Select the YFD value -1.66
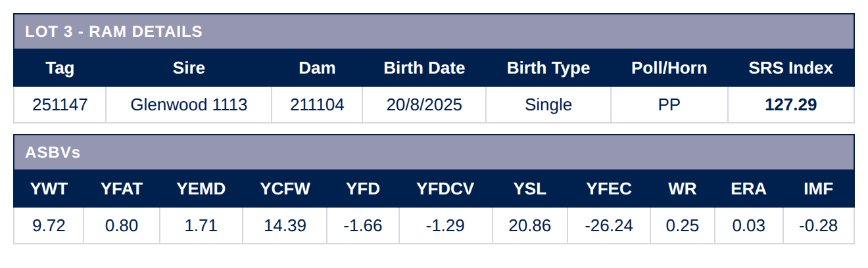 [x=362, y=226]
